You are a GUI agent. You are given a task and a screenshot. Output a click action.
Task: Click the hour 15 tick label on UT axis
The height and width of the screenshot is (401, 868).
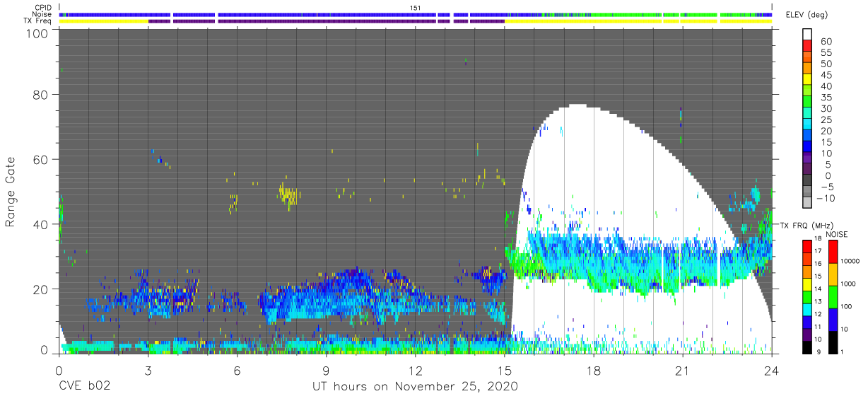(x=505, y=371)
